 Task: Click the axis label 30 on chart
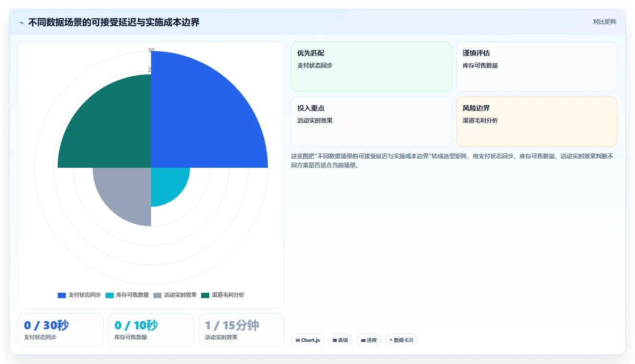151,51
